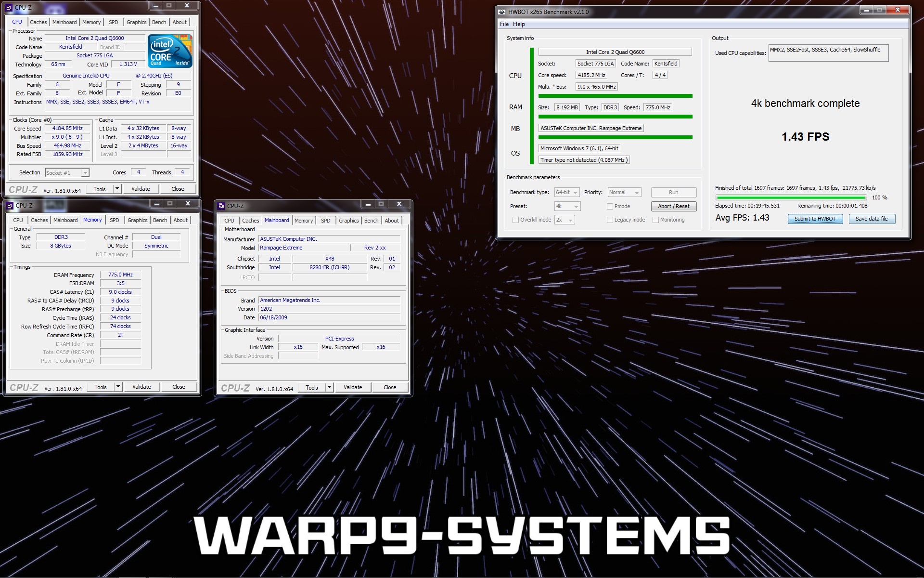Click green bar under RAM info
The image size is (924, 578).
click(615, 117)
